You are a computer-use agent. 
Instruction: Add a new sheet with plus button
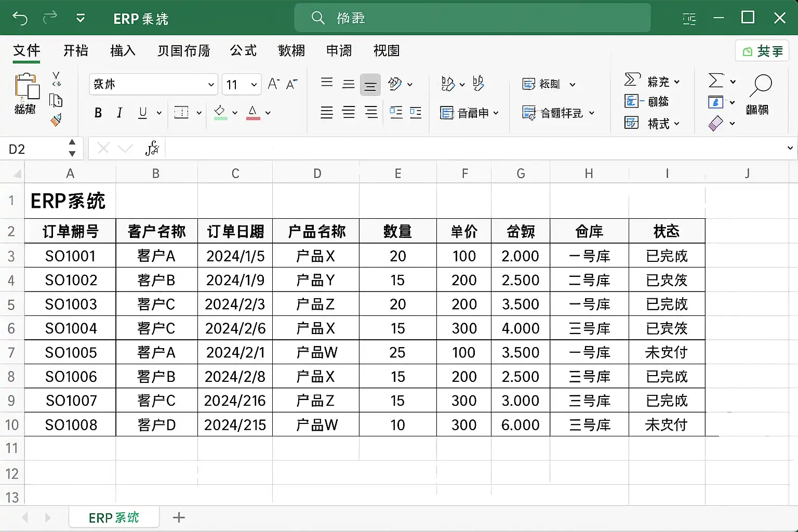[179, 517]
